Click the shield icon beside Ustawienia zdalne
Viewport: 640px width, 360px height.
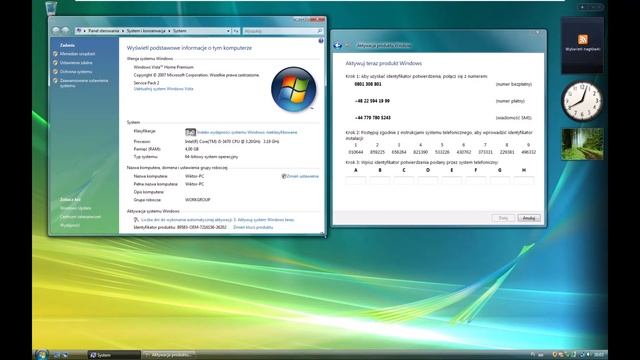(x=55, y=63)
